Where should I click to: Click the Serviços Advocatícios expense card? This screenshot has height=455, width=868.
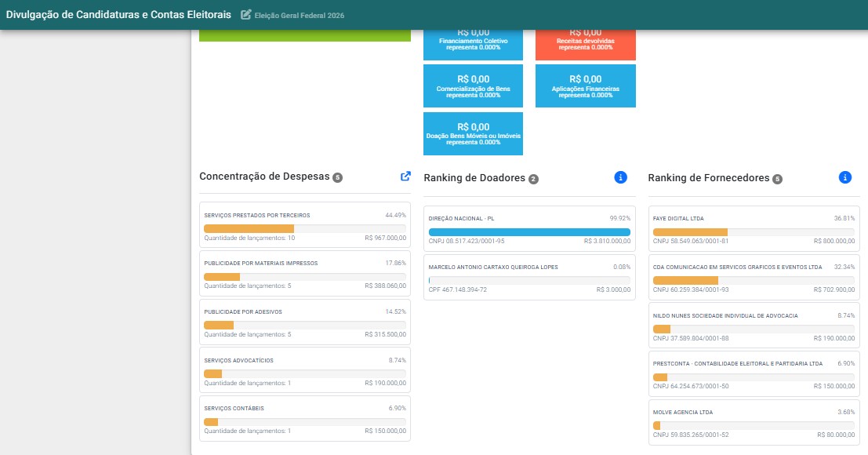point(305,370)
